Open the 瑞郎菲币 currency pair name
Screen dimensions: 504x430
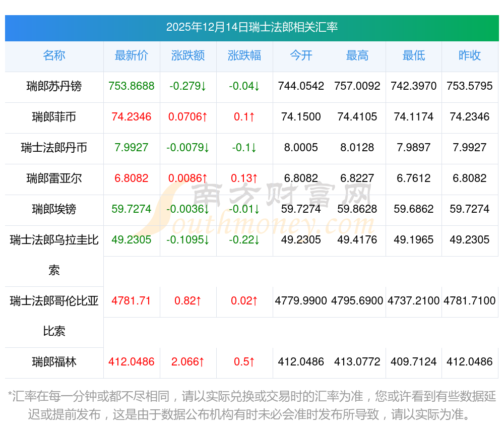[54, 117]
